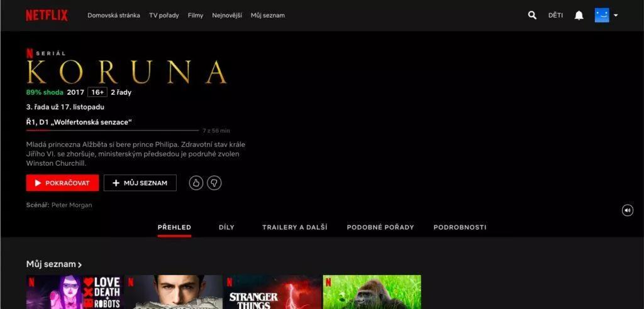
Task: Rate Koruna with thumbs down
Action: (214, 183)
